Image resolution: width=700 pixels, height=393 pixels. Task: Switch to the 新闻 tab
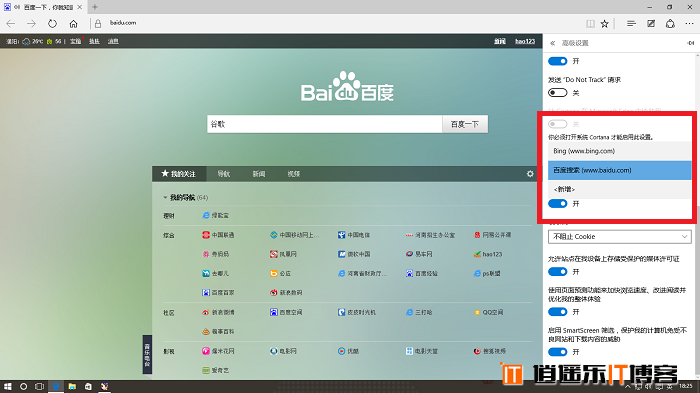(259, 174)
